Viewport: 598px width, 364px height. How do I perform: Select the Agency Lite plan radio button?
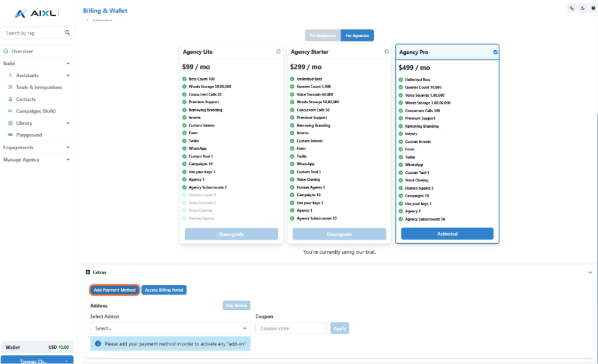point(279,52)
